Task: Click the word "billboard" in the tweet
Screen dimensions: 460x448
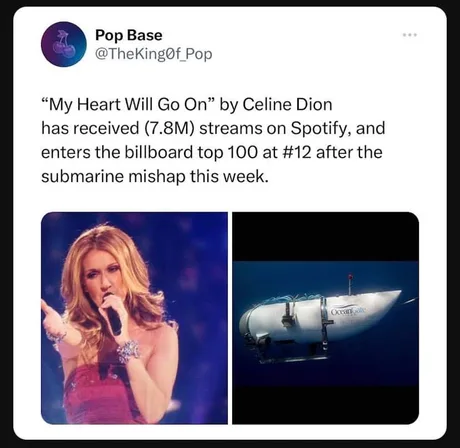Action: (159, 153)
